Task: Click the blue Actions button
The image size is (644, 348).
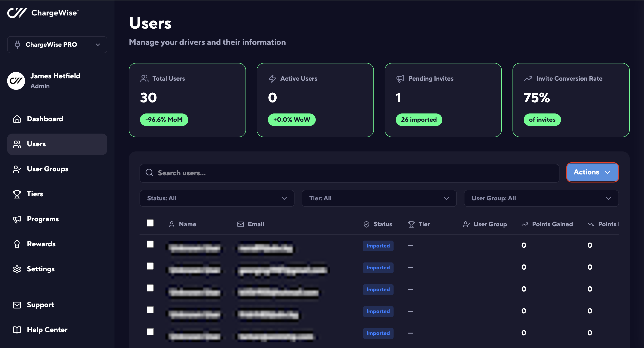Action: click(592, 172)
